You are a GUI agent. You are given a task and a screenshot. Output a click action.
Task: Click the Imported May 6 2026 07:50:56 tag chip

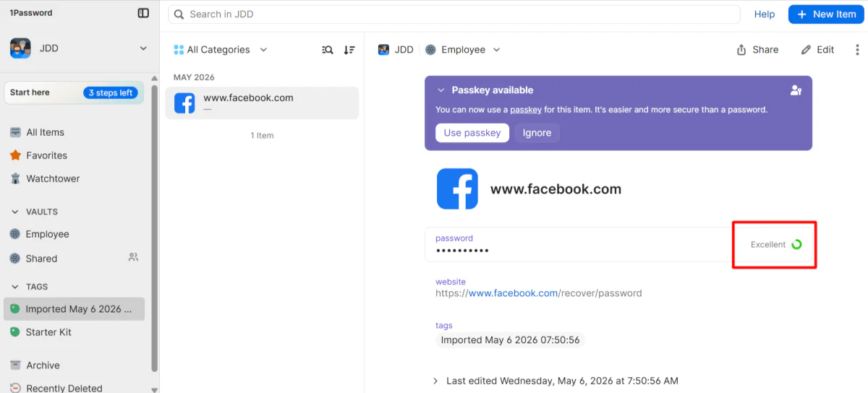click(x=510, y=340)
